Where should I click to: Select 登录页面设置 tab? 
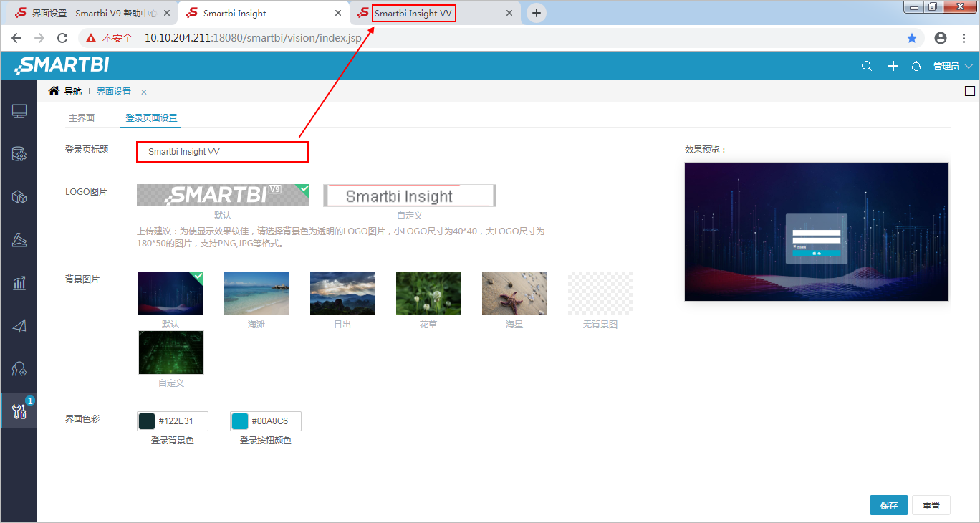pyautogui.click(x=151, y=117)
